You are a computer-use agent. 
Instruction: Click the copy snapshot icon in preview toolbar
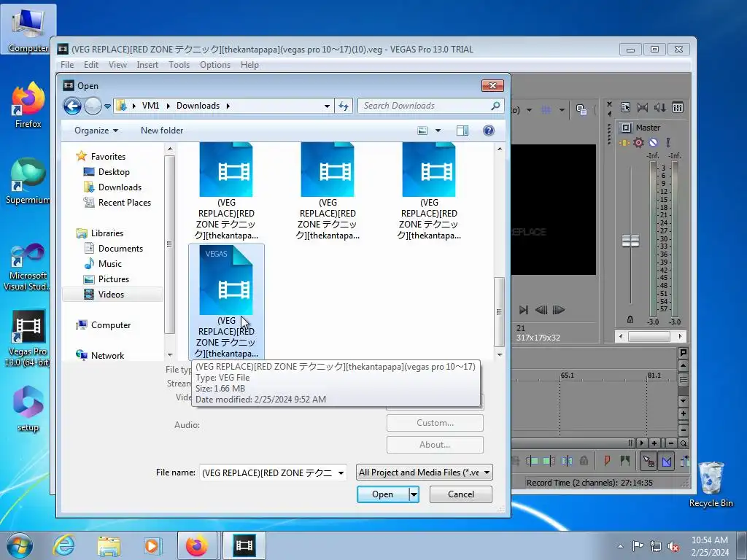pyautogui.click(x=581, y=110)
